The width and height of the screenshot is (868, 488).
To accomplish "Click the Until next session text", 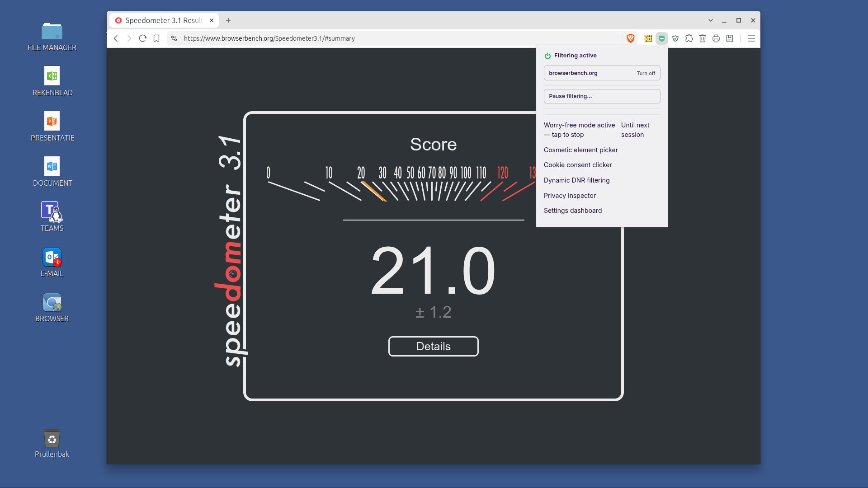I will tap(635, 130).
